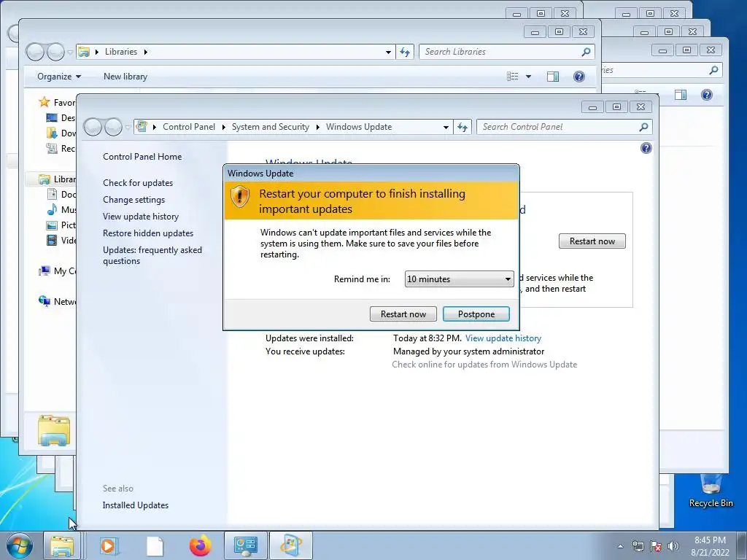Open Installed Updates link
The image size is (747, 560).
tap(135, 505)
